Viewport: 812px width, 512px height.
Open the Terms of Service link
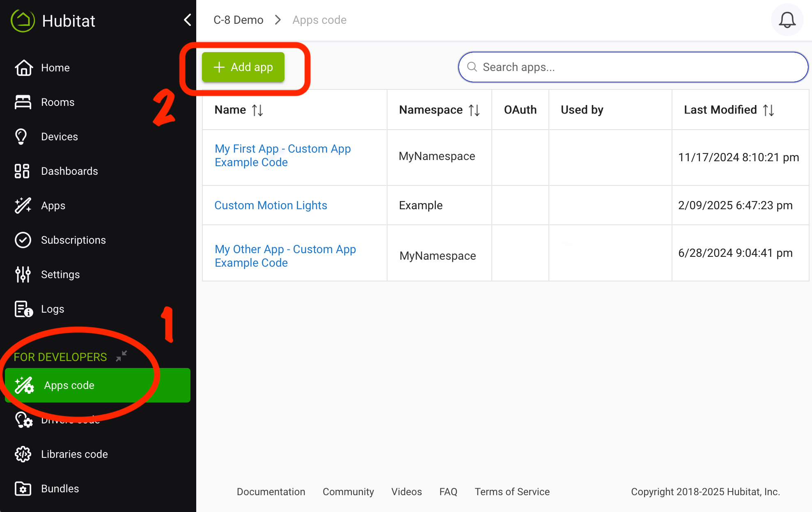point(512,491)
